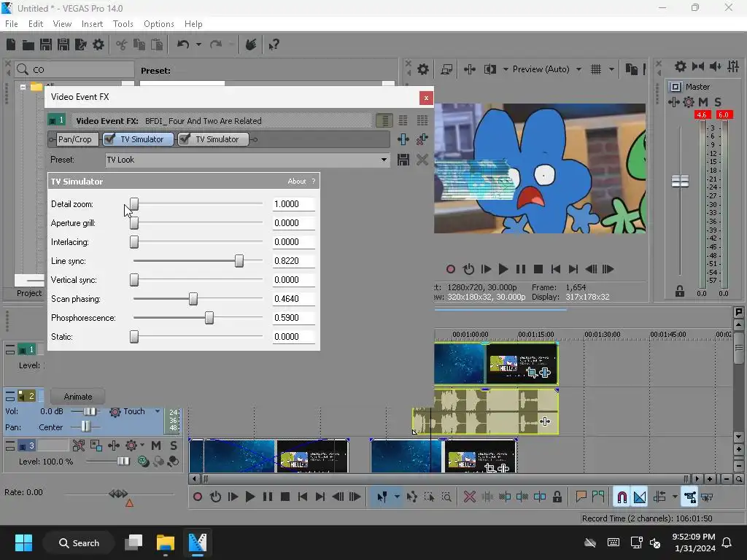747x560 pixels.
Task: Solo video track 3
Action: (x=174, y=446)
